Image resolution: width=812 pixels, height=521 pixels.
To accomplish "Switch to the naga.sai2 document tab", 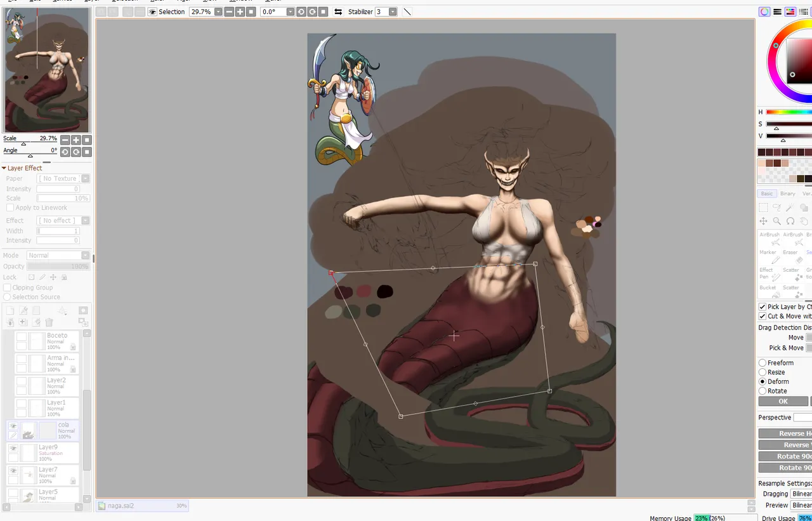I will (143, 506).
